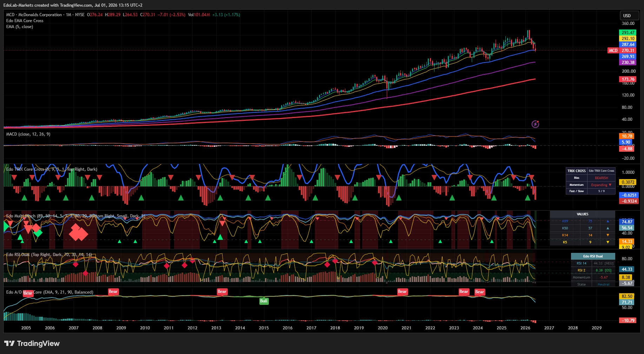This screenshot has height=354, width=644.
Task: Click the MCD McDonalds Corporation symbol title
Action: 34,15
